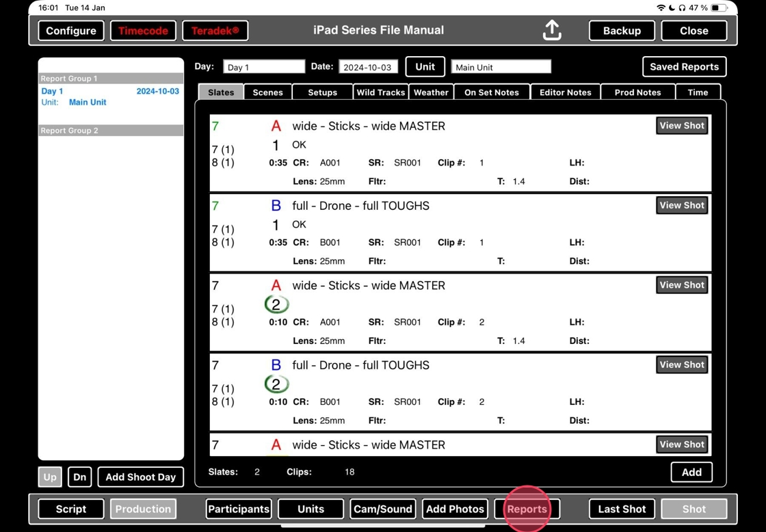Tap the Clips count 18
This screenshot has width=766, height=532.
coord(349,472)
